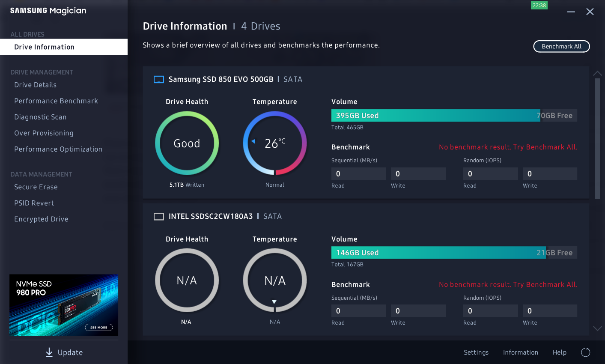Open the NVMe SSD 980 PRO ad banner
Screen dimensions: 605x364
pyautogui.click(x=64, y=305)
